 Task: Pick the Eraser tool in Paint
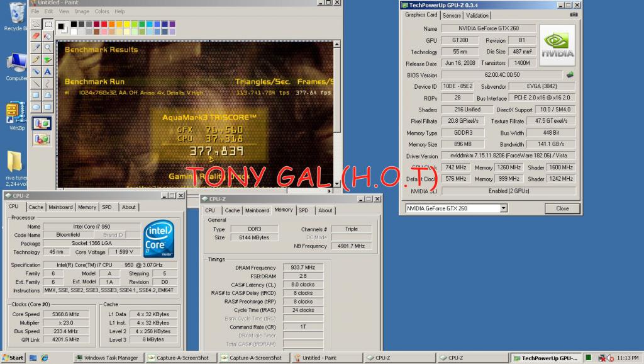pyautogui.click(x=36, y=36)
